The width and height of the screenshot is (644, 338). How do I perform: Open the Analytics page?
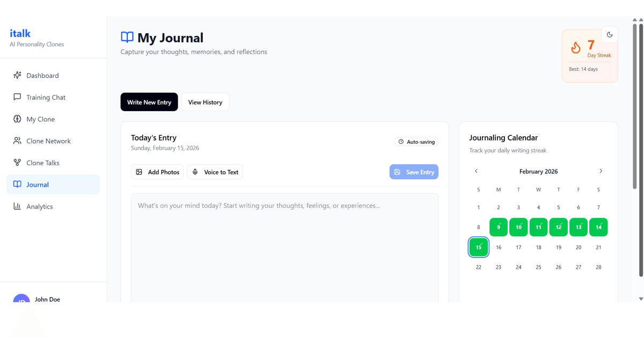click(53, 207)
